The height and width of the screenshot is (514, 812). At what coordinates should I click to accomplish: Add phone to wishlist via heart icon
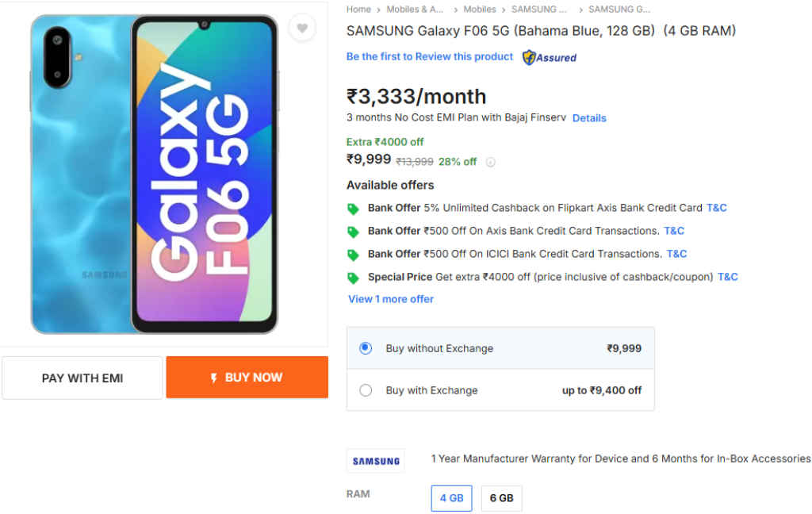[302, 28]
